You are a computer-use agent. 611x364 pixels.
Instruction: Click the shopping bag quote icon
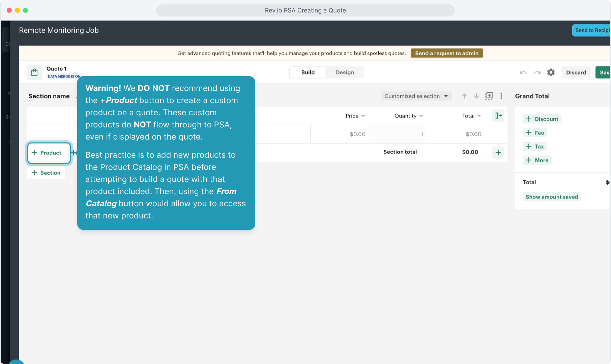34,72
